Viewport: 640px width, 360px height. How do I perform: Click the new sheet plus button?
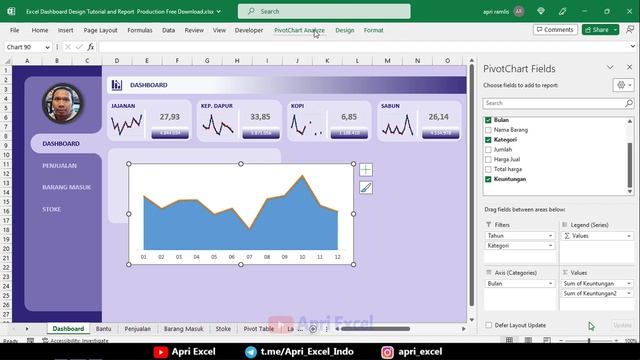(x=313, y=329)
